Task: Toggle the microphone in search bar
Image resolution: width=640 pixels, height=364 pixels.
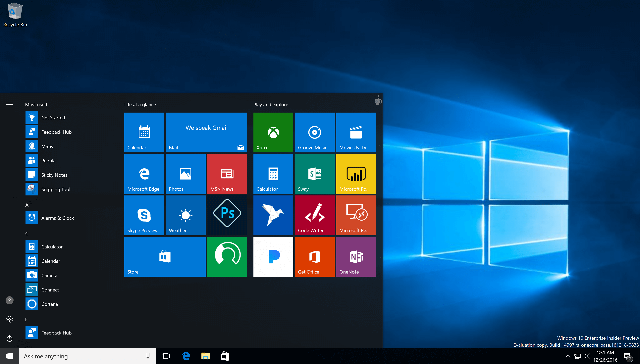Action: tap(150, 356)
